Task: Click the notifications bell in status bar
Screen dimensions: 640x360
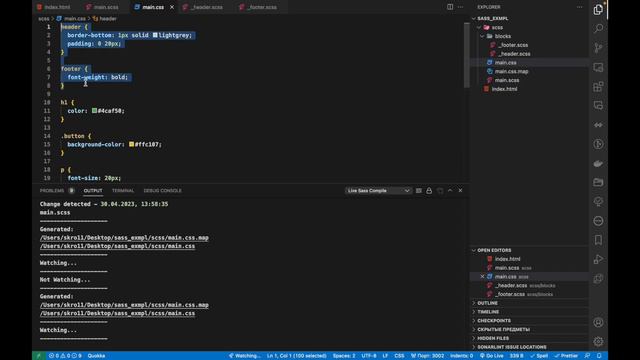Action: (599, 356)
